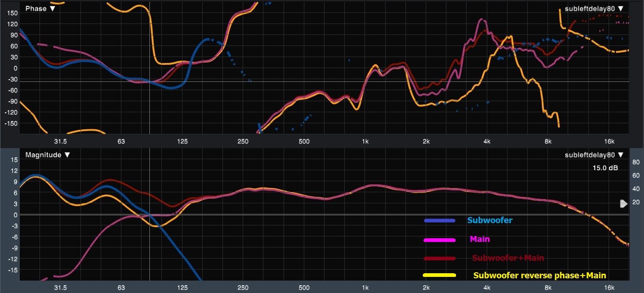The height and width of the screenshot is (293, 644).
Task: Click the 150 degree label on the Phase axis
Action: coord(11,12)
